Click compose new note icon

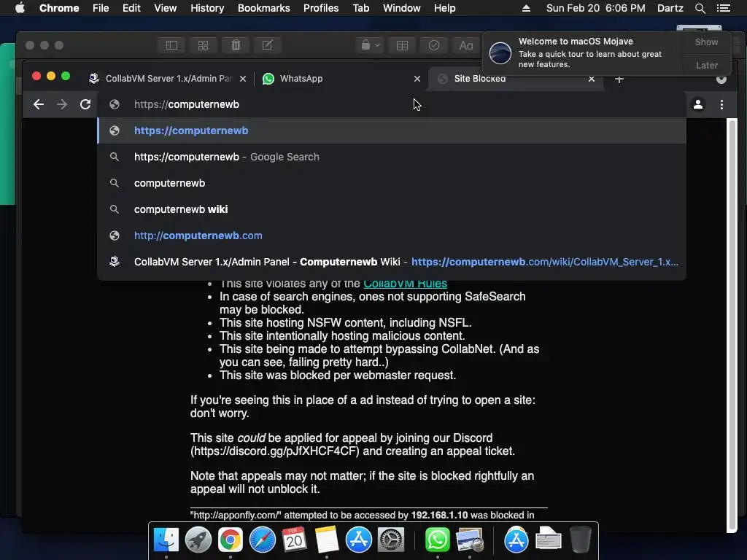[267, 45]
